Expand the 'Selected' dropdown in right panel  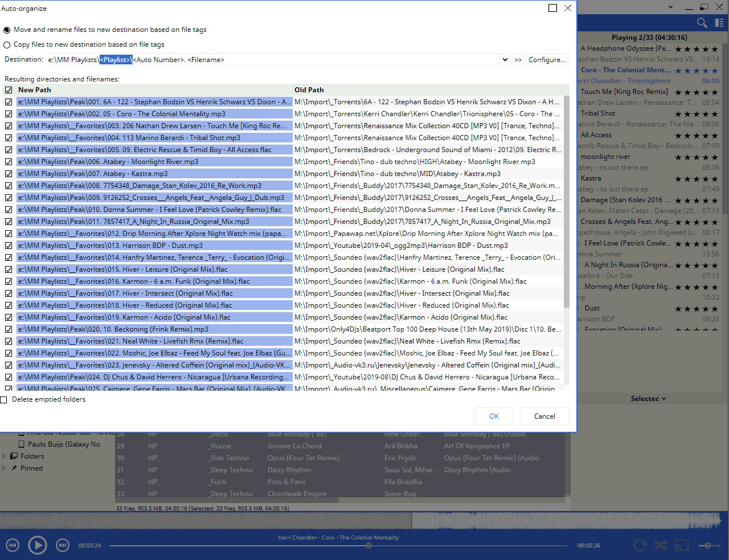(x=648, y=399)
